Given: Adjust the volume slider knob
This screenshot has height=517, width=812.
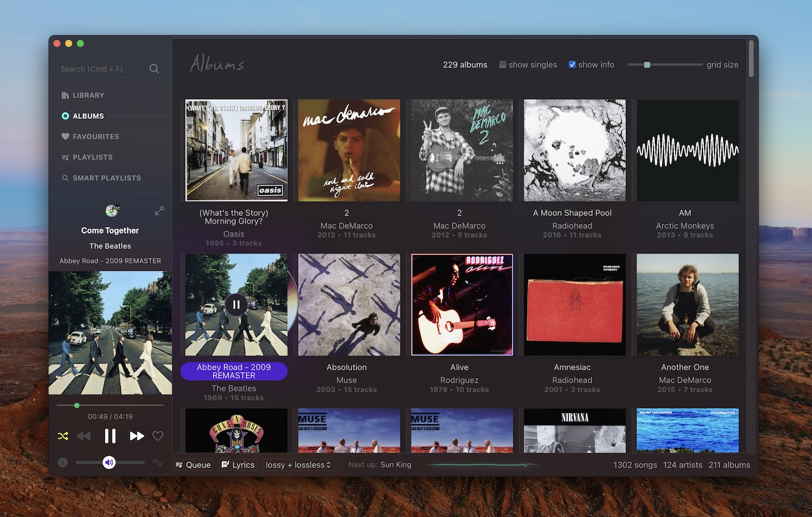Looking at the screenshot, I should click(x=109, y=462).
